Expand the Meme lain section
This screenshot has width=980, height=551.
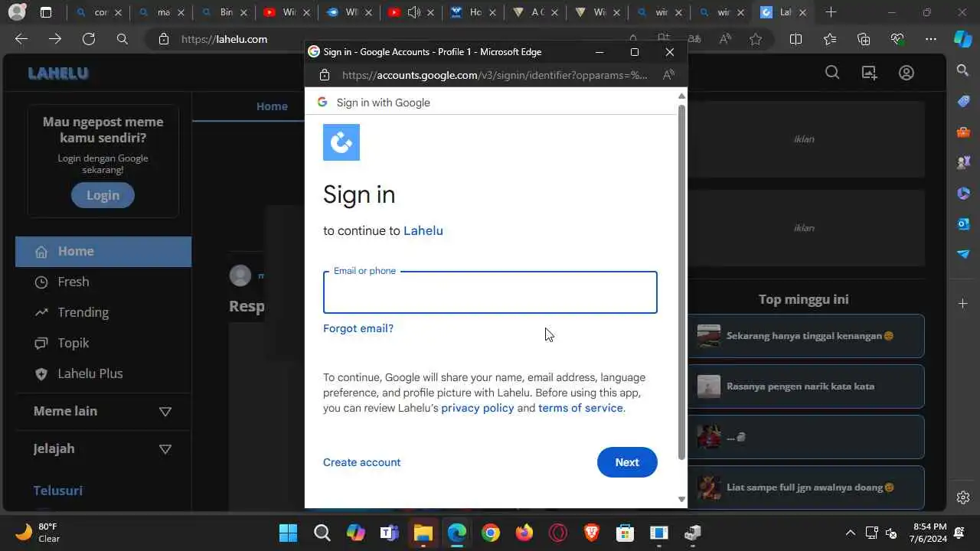[165, 412]
